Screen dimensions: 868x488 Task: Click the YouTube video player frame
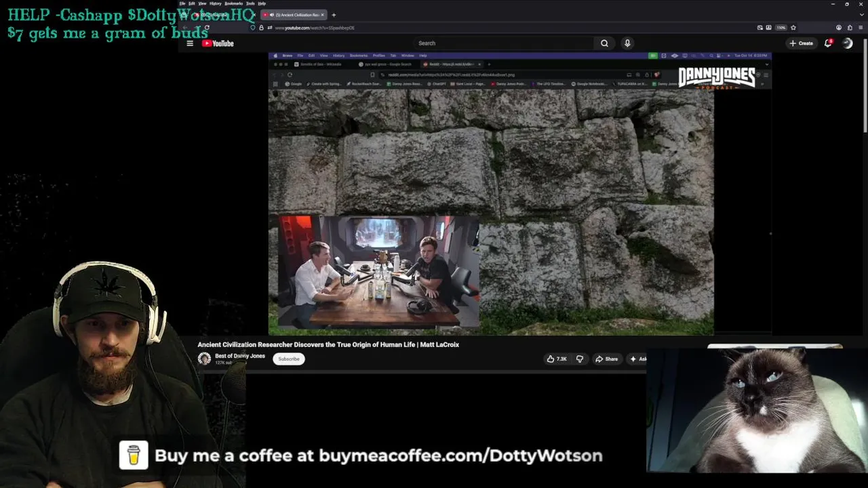click(x=520, y=193)
